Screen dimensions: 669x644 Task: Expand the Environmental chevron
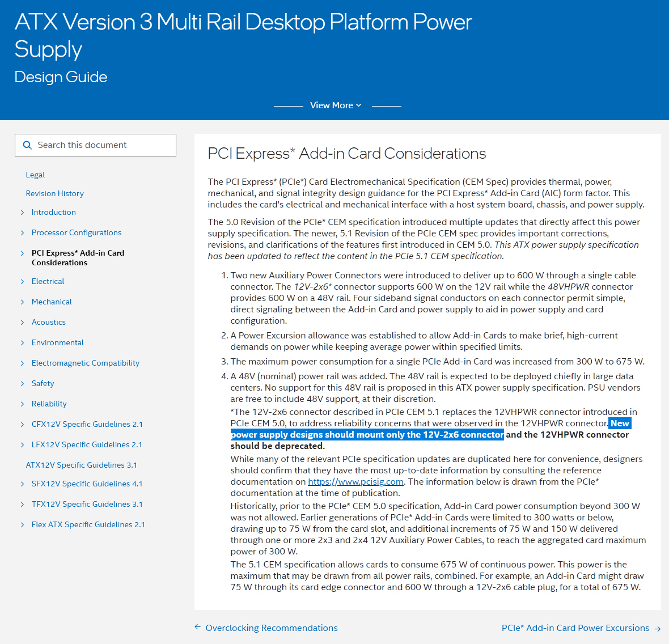(23, 343)
